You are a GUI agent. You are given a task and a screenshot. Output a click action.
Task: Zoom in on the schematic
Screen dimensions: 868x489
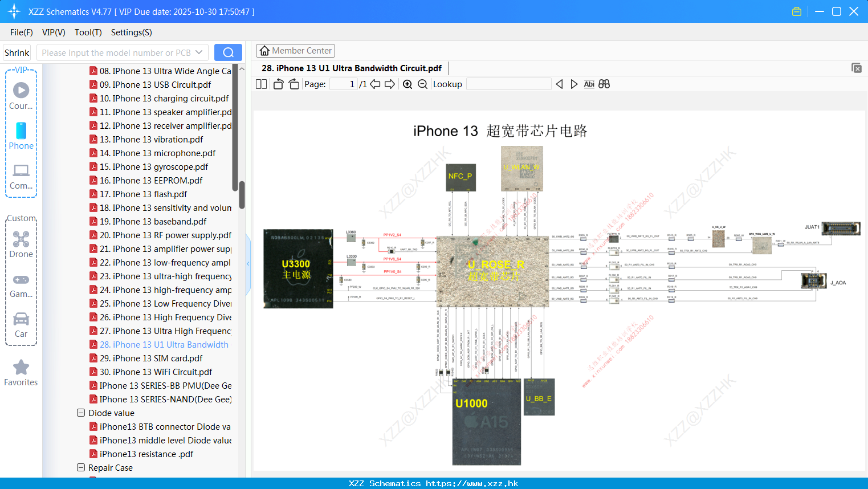coord(407,84)
